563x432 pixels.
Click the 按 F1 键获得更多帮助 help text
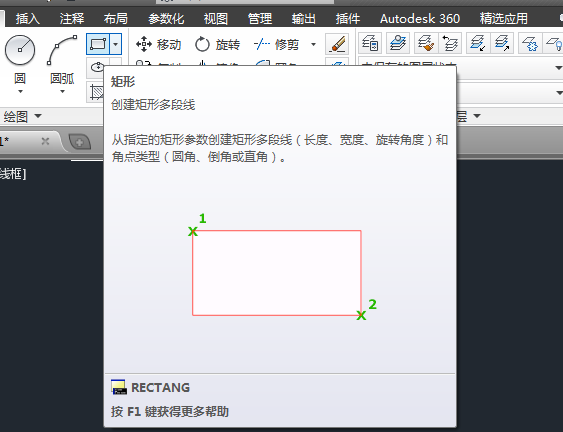point(170,412)
